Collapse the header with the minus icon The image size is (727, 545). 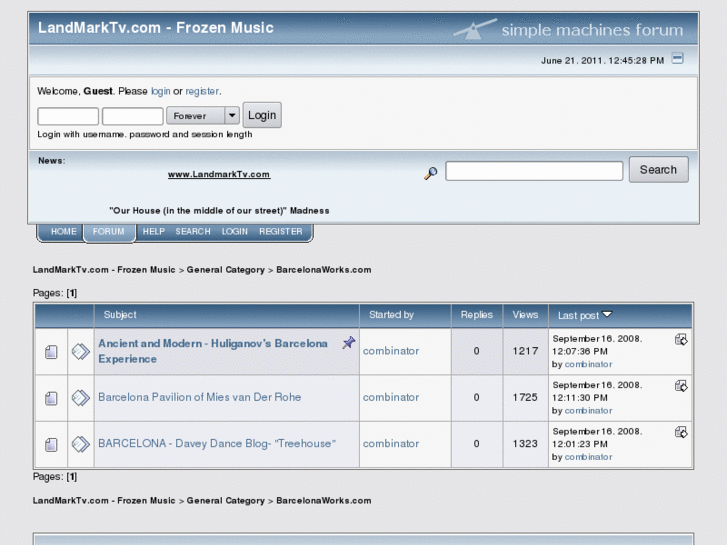(677, 58)
